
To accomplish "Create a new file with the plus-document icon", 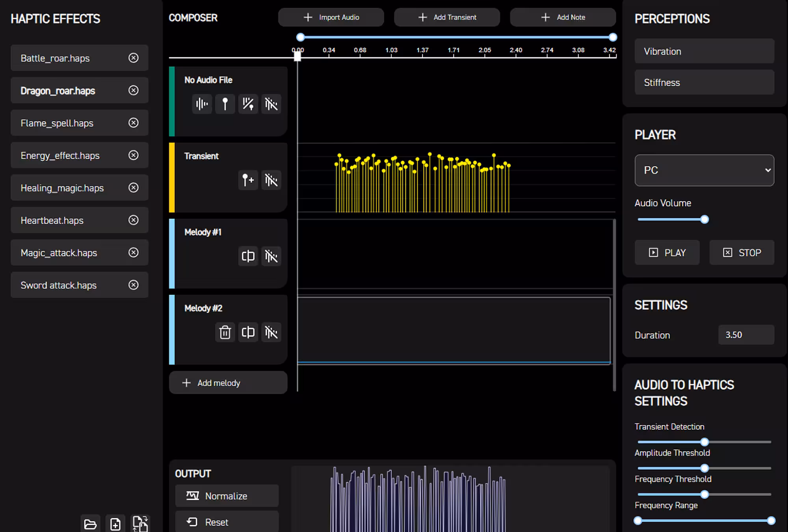I will (115, 524).
